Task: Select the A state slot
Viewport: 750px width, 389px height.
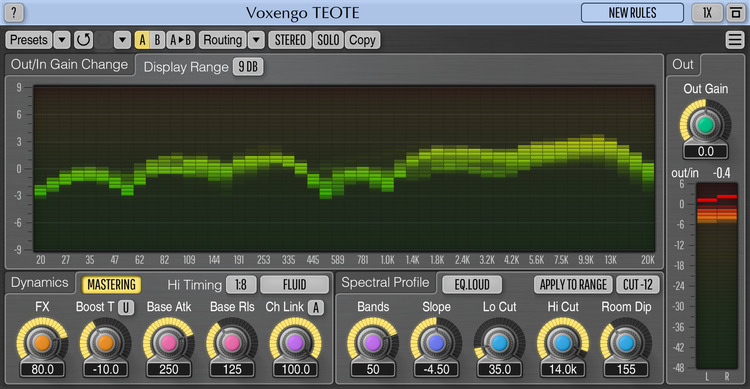Action: [x=142, y=40]
